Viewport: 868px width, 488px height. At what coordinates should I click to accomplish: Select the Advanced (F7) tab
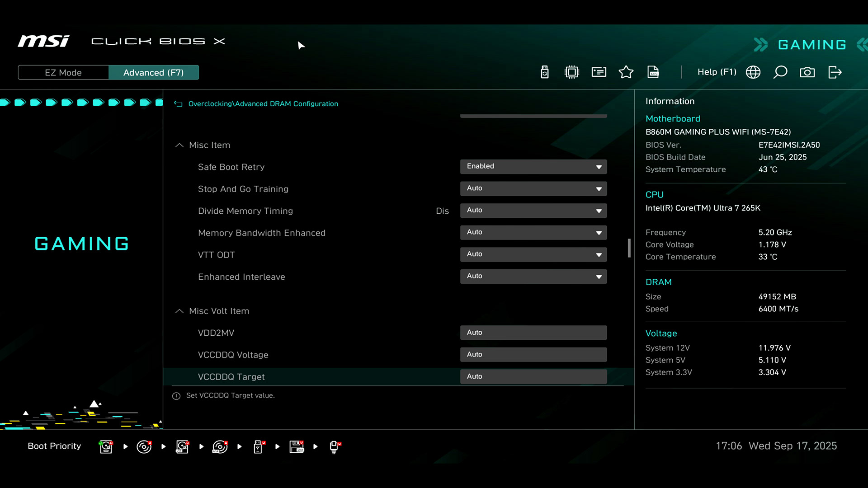(x=153, y=73)
